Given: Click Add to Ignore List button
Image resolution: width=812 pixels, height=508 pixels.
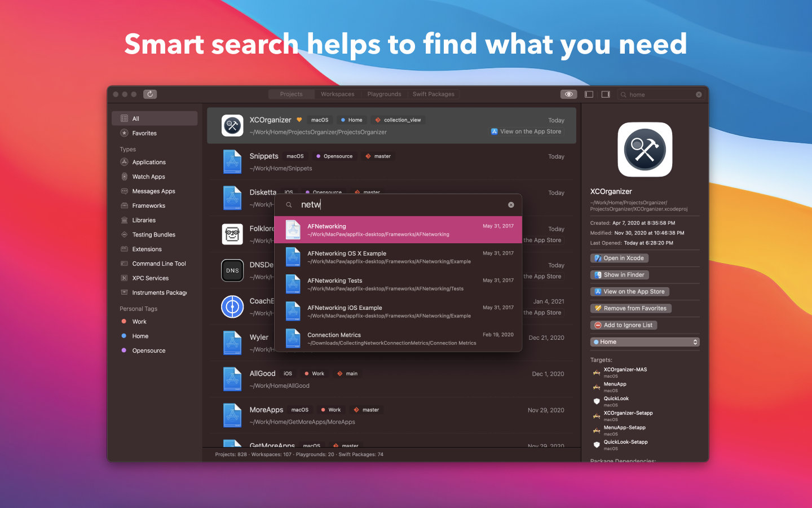Looking at the screenshot, I should point(624,325).
